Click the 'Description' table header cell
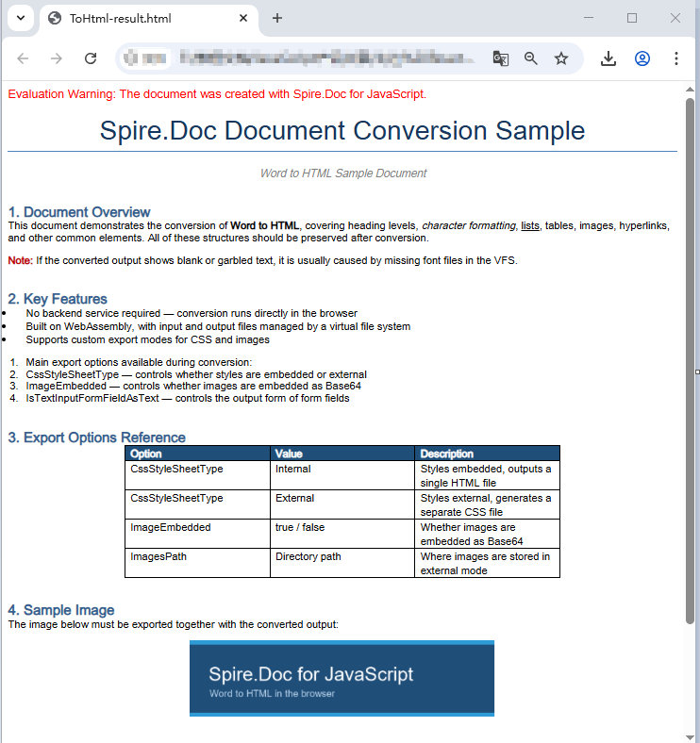The width and height of the screenshot is (700, 743). [x=488, y=454]
